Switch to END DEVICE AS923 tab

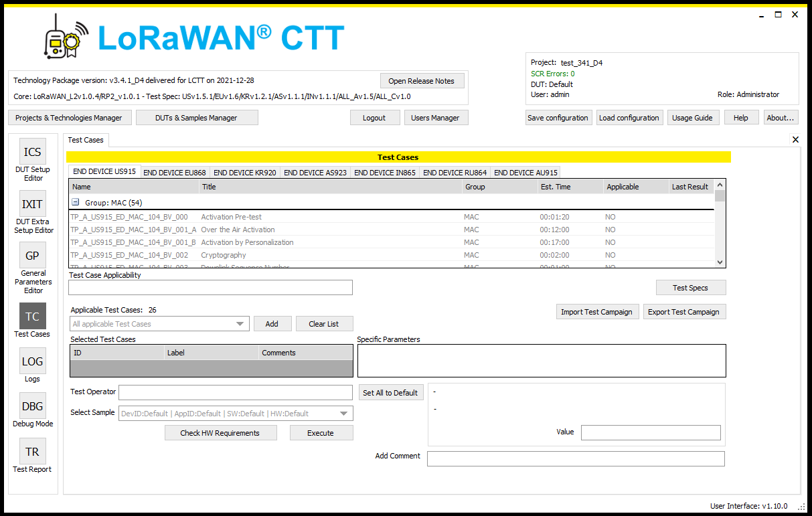[x=315, y=173]
